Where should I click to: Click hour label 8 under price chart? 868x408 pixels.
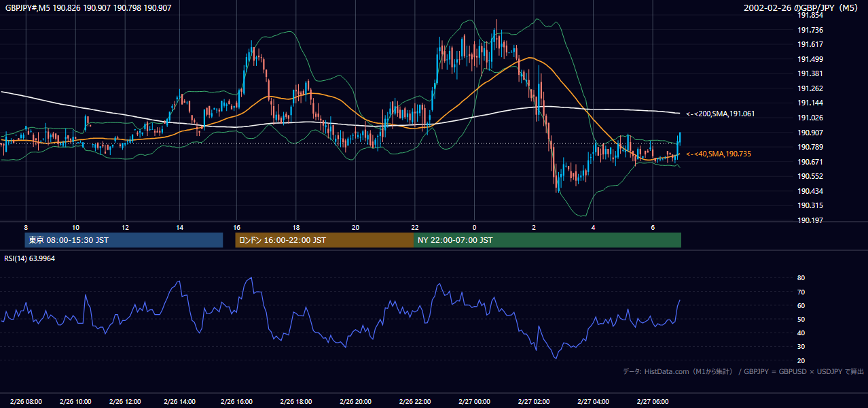26,227
